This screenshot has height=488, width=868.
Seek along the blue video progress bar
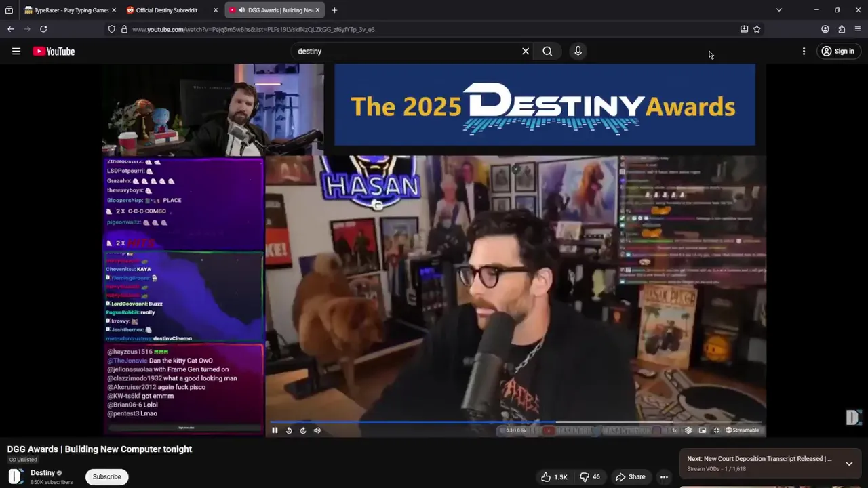point(515,422)
